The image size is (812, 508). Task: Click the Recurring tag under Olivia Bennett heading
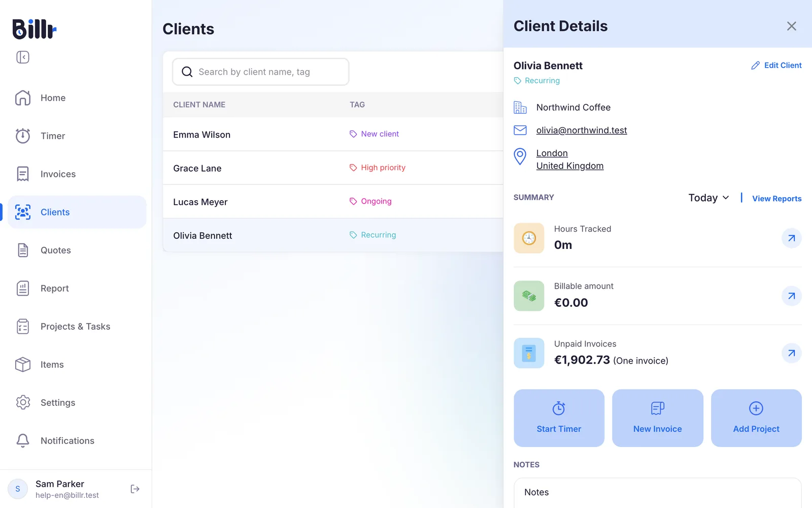537,80
